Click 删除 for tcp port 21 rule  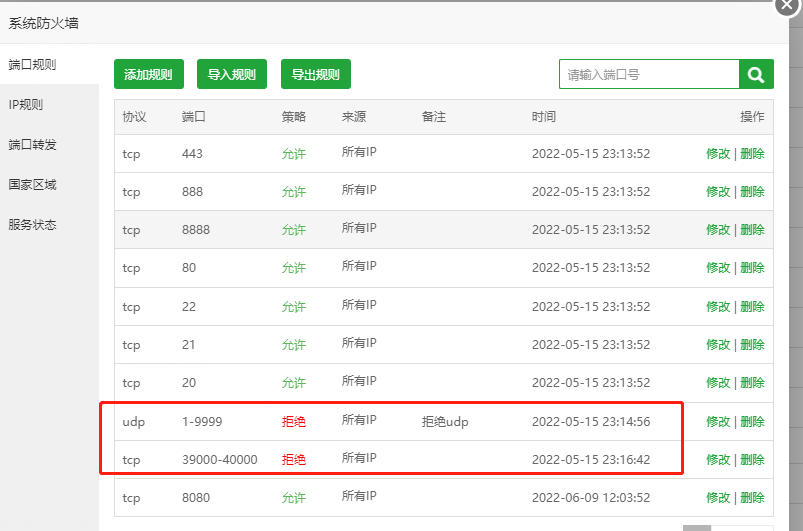point(752,344)
